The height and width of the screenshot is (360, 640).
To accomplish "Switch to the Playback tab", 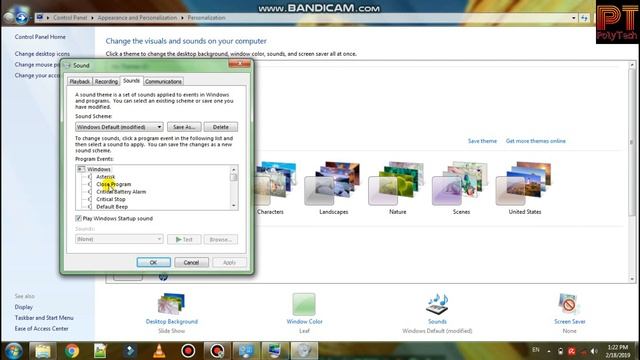I will (80, 81).
